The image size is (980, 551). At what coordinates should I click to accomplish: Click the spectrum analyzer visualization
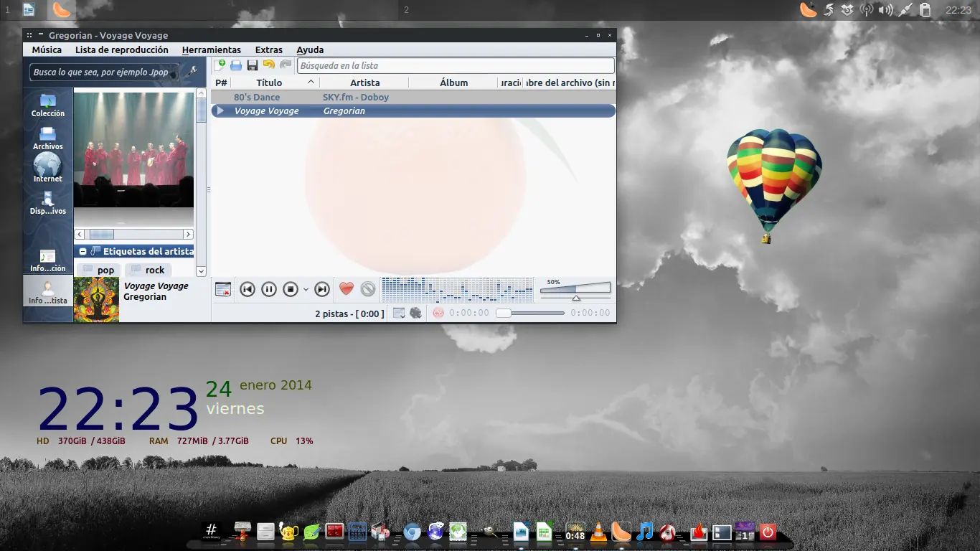point(458,289)
